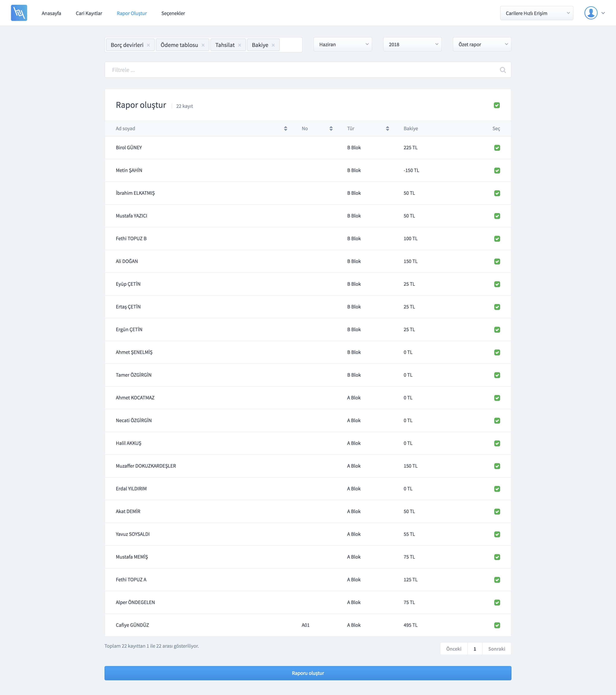616x695 pixels.
Task: Uncheck Ahmet KOCATMAZ row checkbox
Action: [x=497, y=398]
